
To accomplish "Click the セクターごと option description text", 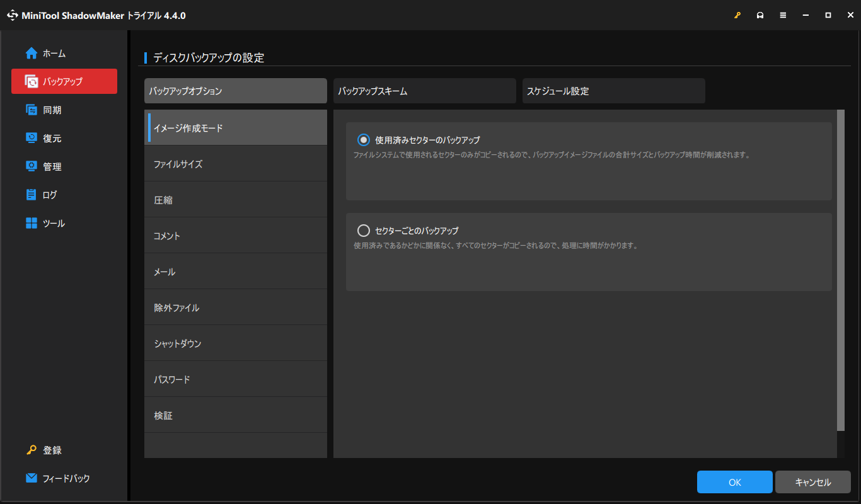I will click(496, 246).
